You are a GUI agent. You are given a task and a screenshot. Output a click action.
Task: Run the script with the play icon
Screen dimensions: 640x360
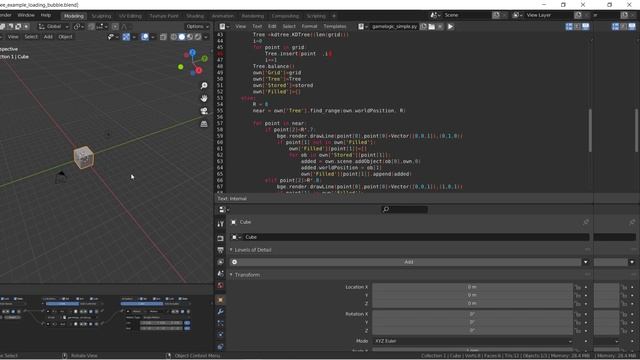(451, 27)
